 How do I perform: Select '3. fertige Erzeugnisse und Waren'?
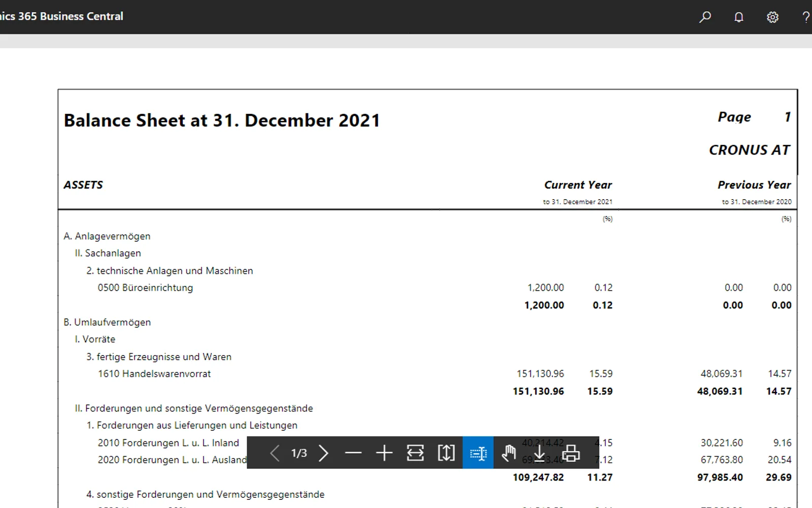[159, 357]
